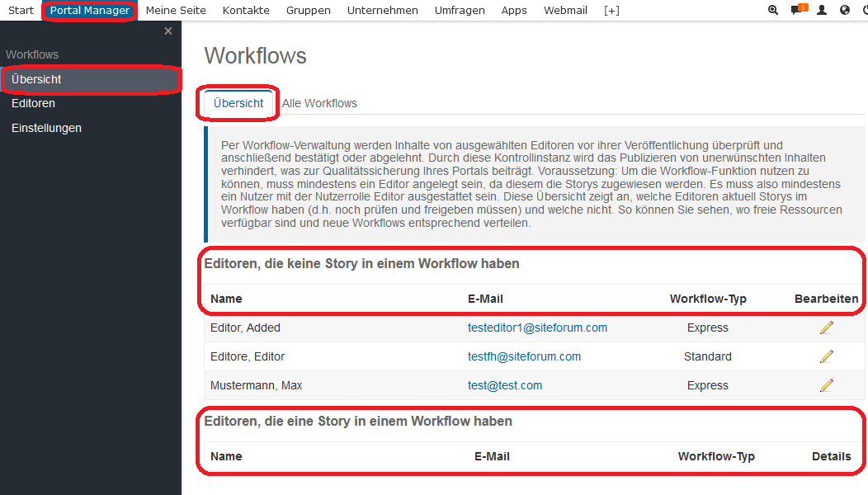Open the Einstellungen sidebar section
The width and height of the screenshot is (868, 495).
click(x=46, y=128)
